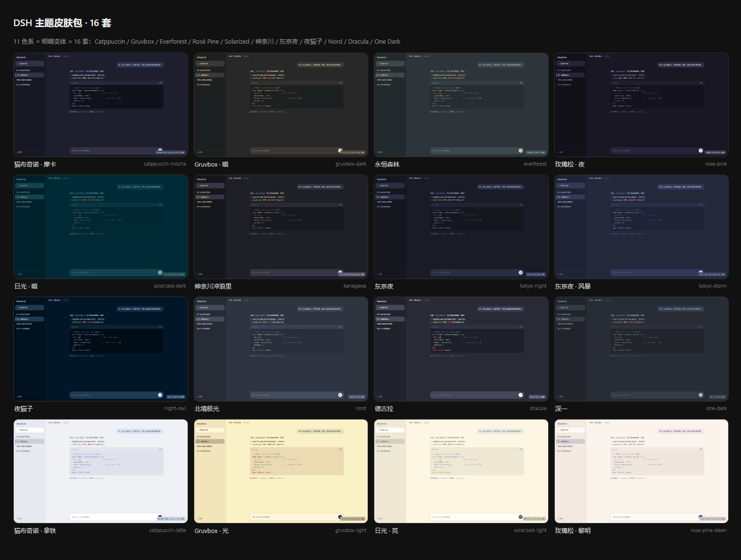Click the theme name "永恒森林"
The width and height of the screenshot is (741, 560).
pos(387,164)
